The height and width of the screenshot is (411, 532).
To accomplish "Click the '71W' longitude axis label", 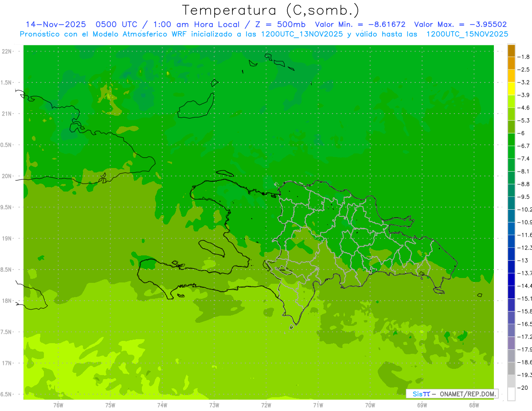I will point(318,405).
